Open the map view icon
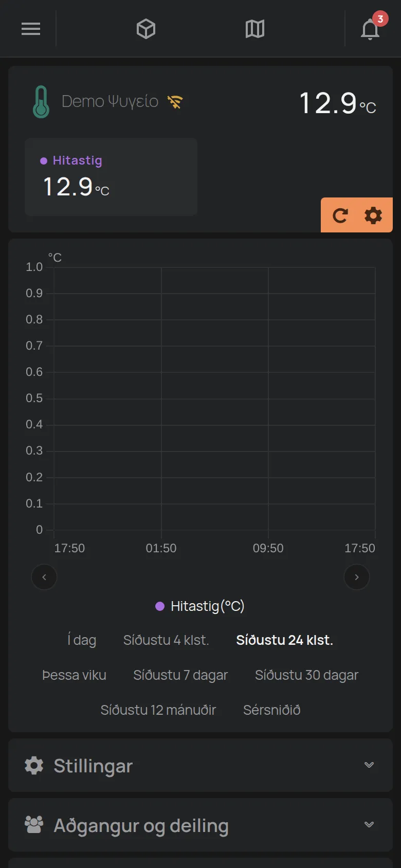 (x=255, y=29)
